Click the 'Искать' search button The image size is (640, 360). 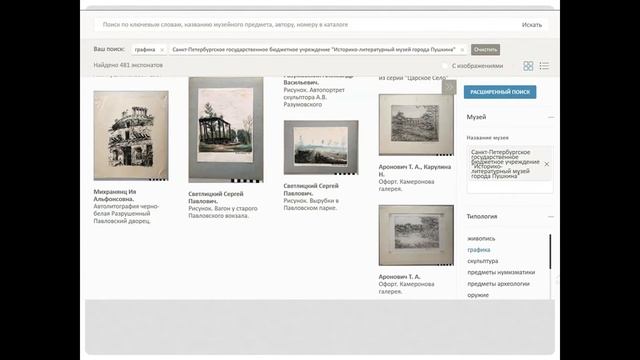pyautogui.click(x=531, y=25)
